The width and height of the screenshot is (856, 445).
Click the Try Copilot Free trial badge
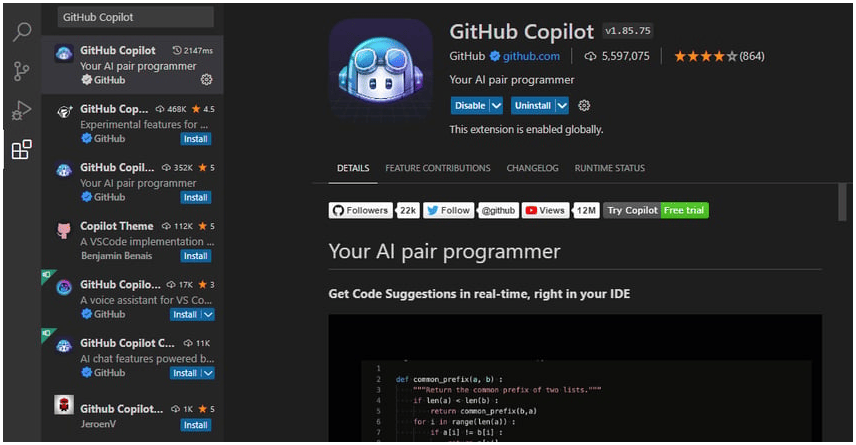(656, 210)
